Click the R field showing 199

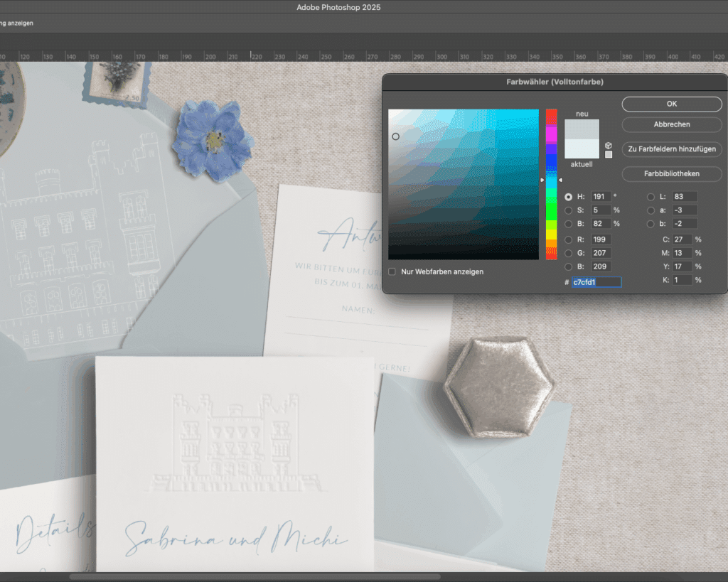click(601, 239)
